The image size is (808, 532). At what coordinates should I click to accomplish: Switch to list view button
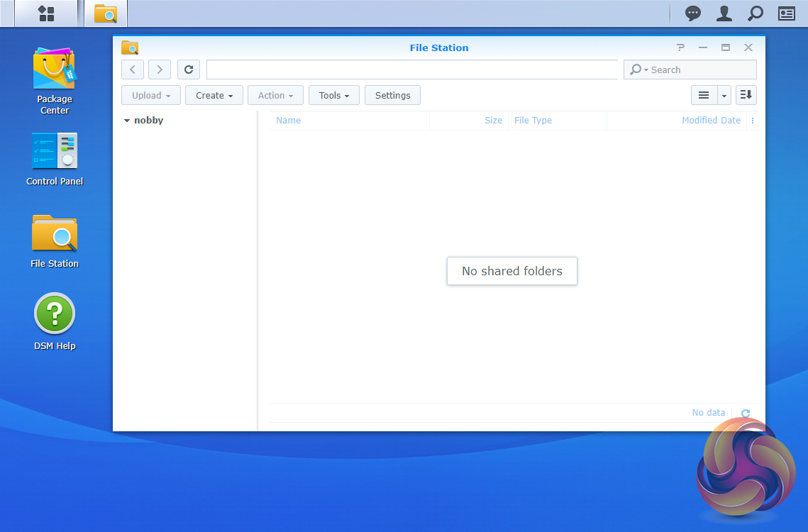coord(704,95)
